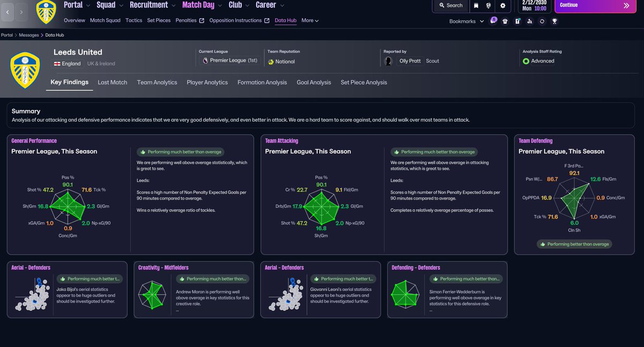This screenshot has width=644, height=347.
Task: Click Olly Pratt's avatar icon
Action: point(389,61)
